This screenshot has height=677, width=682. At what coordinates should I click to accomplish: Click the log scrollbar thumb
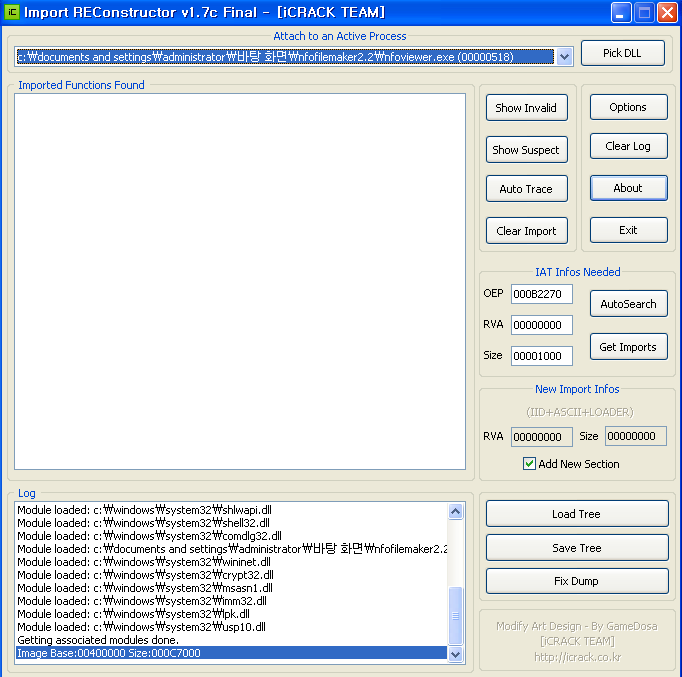[x=455, y=616]
